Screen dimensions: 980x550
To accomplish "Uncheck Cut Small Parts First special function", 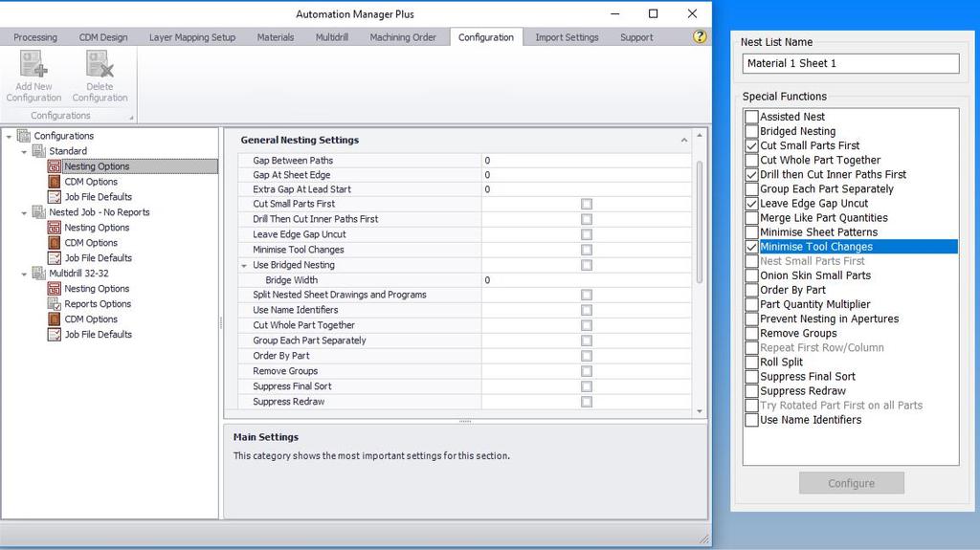I will tap(752, 145).
